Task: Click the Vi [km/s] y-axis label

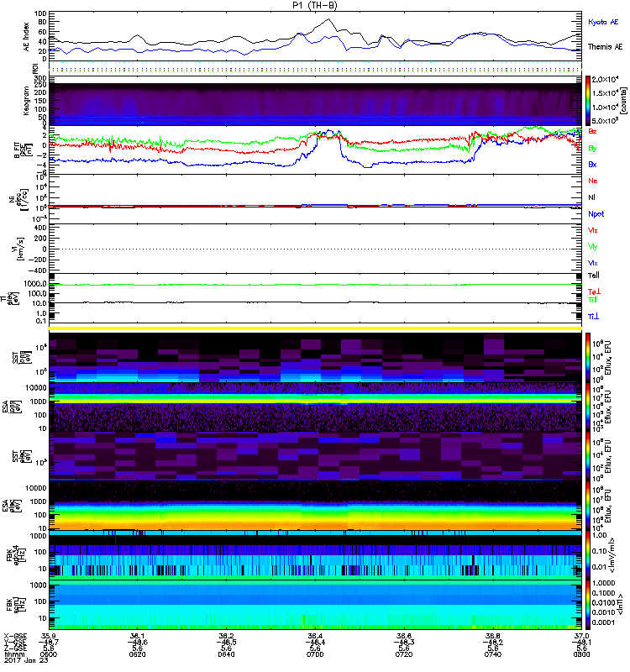Action: point(20,249)
